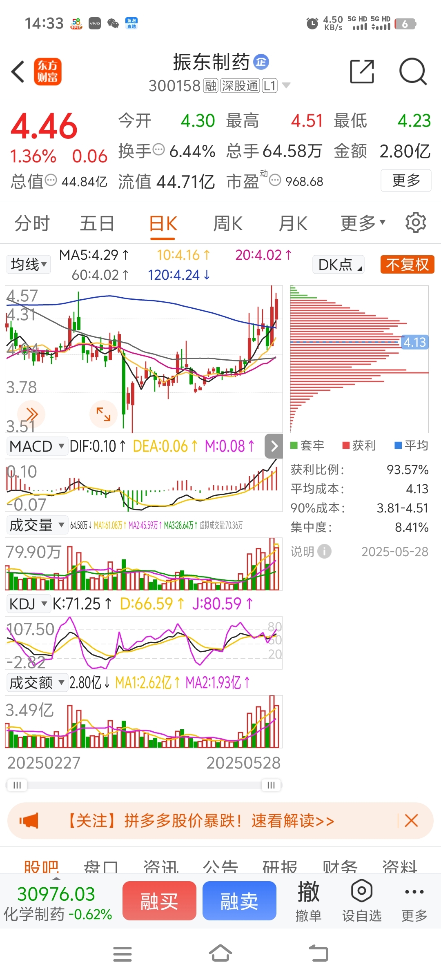Open the 均线 indicator dropdown
The image size is (441, 980).
[x=29, y=264]
